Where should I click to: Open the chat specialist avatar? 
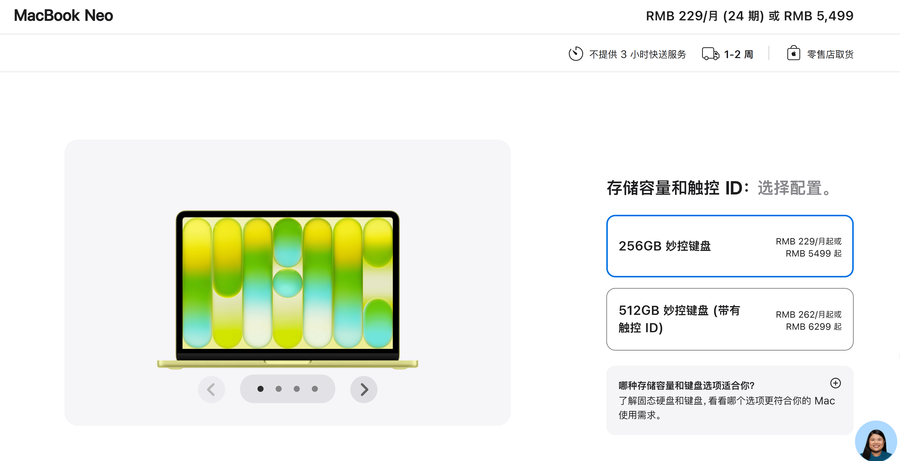pos(876,442)
